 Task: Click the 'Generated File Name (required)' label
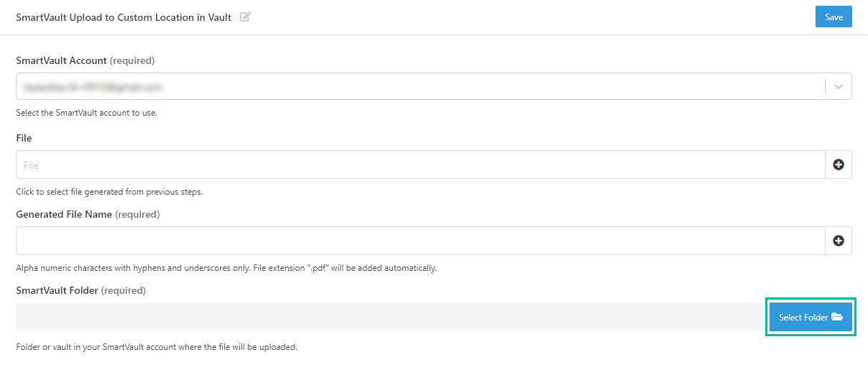(88, 214)
